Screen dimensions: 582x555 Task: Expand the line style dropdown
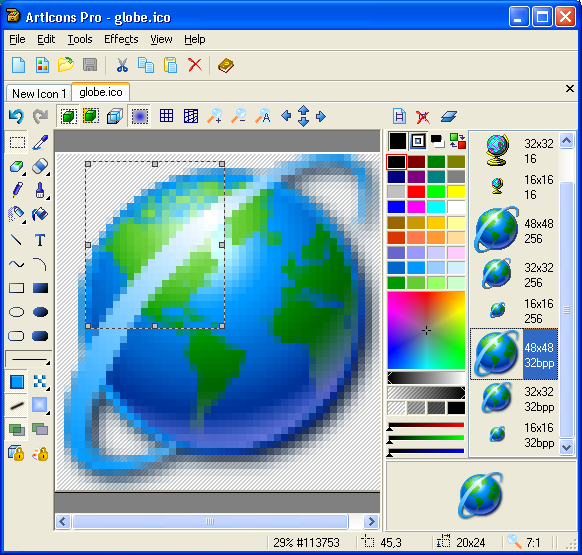(x=29, y=359)
